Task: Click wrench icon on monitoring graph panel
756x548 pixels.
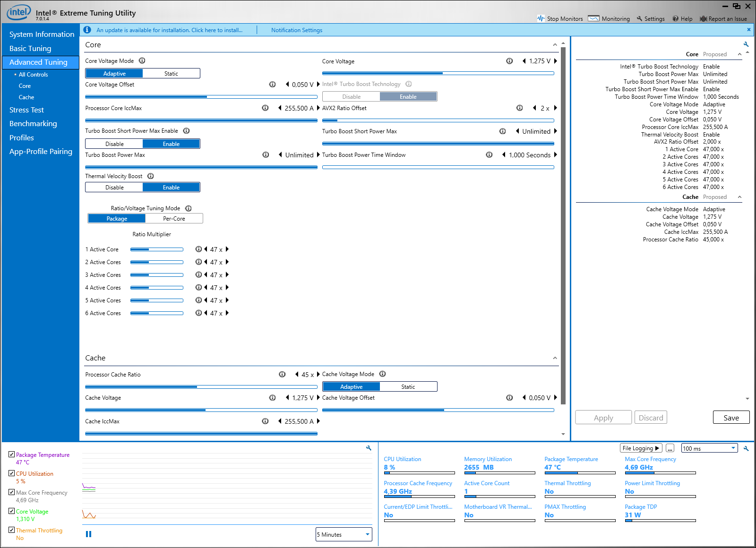Action: pyautogui.click(x=369, y=448)
